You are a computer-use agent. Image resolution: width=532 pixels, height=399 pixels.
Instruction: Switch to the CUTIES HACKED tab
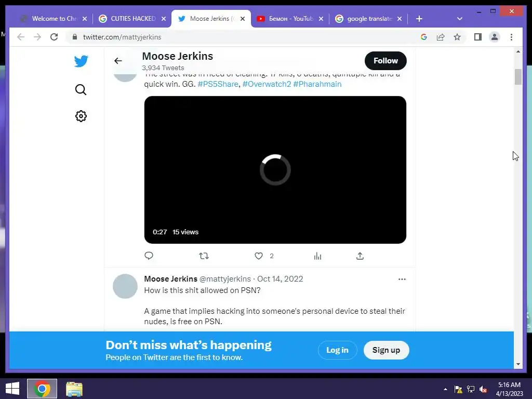(x=131, y=19)
